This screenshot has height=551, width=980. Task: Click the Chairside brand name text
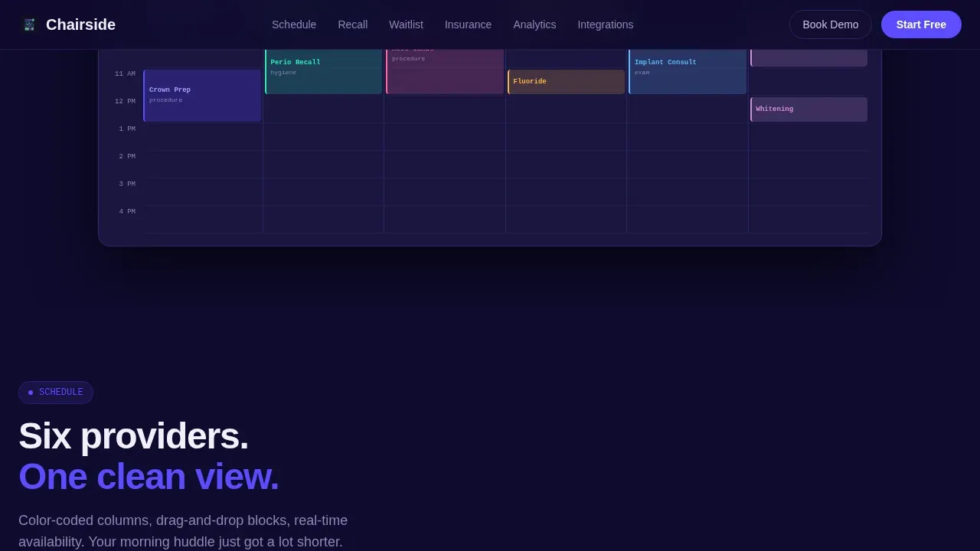80,24
